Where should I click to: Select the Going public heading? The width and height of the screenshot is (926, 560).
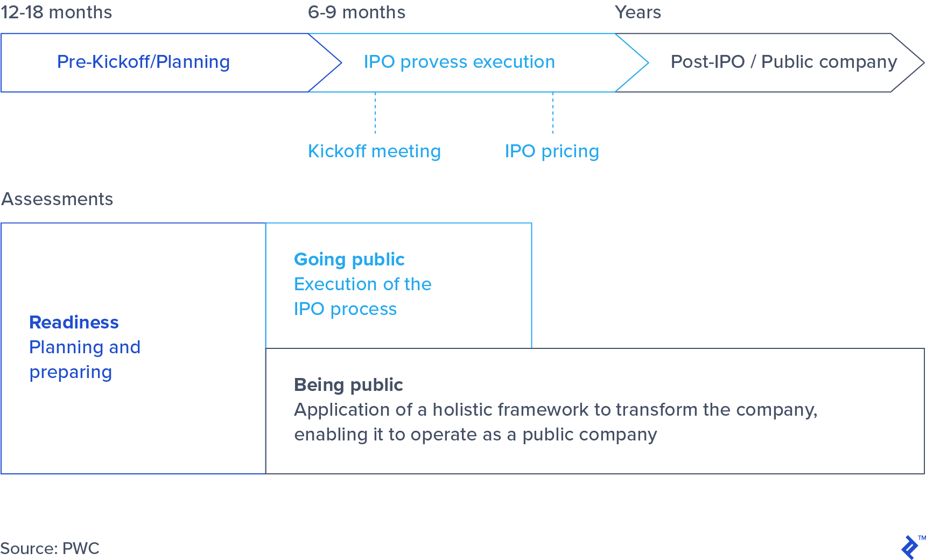[349, 260]
